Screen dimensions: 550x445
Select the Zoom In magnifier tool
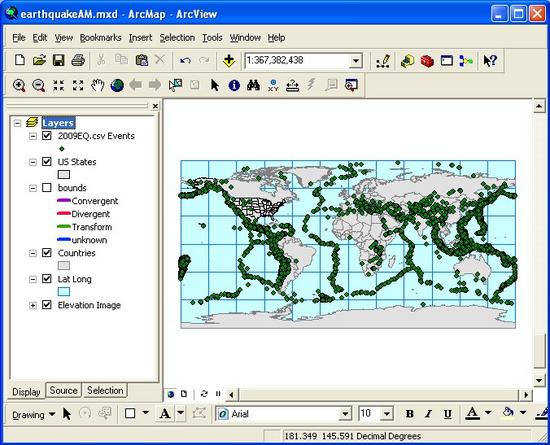(19, 85)
